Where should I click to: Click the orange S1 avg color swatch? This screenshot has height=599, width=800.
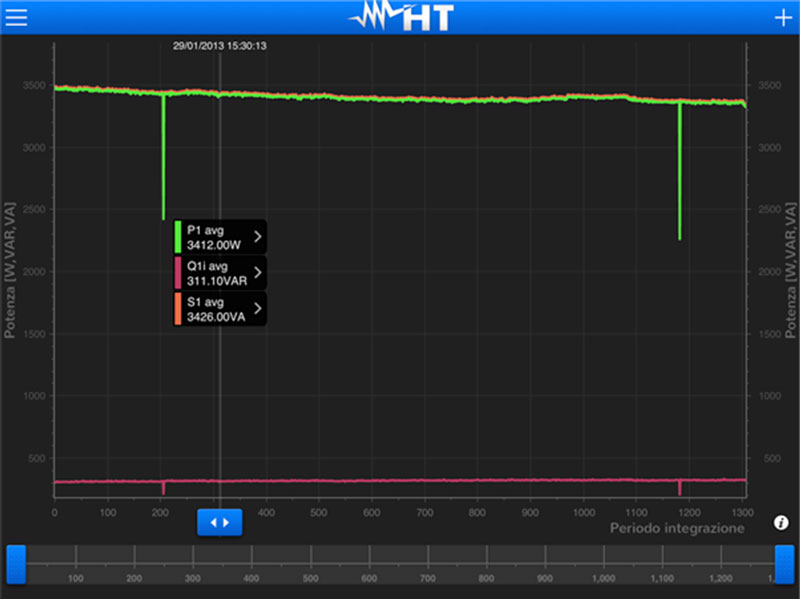[178, 308]
